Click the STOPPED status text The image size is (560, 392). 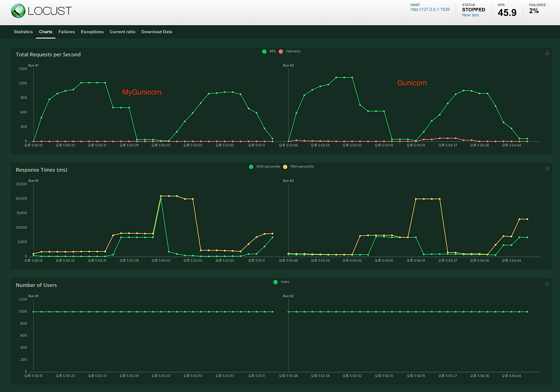tap(473, 10)
